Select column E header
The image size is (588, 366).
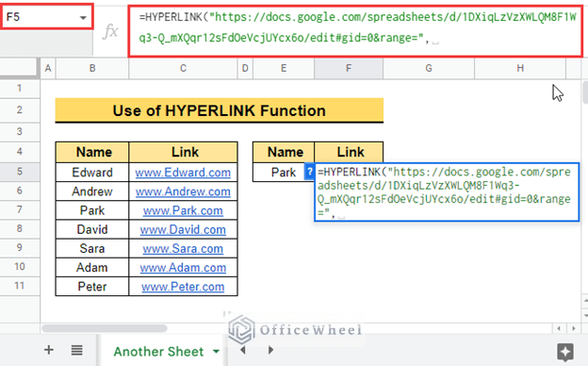284,68
